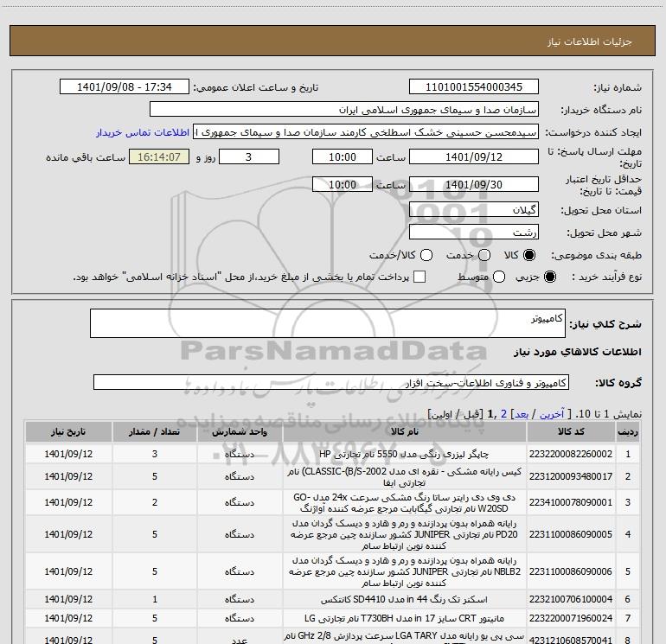
Task: Open page 2 of the items list
Action: click(503, 414)
